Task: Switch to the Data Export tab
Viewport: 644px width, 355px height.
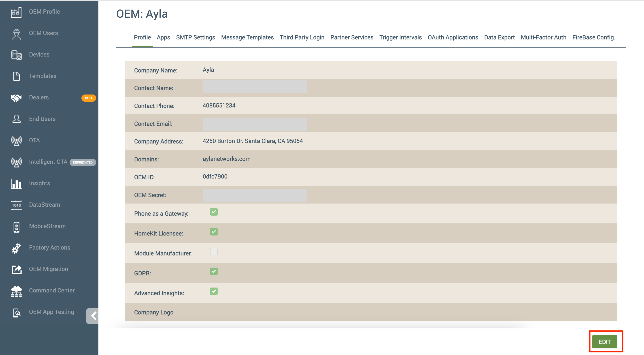Action: coord(499,37)
